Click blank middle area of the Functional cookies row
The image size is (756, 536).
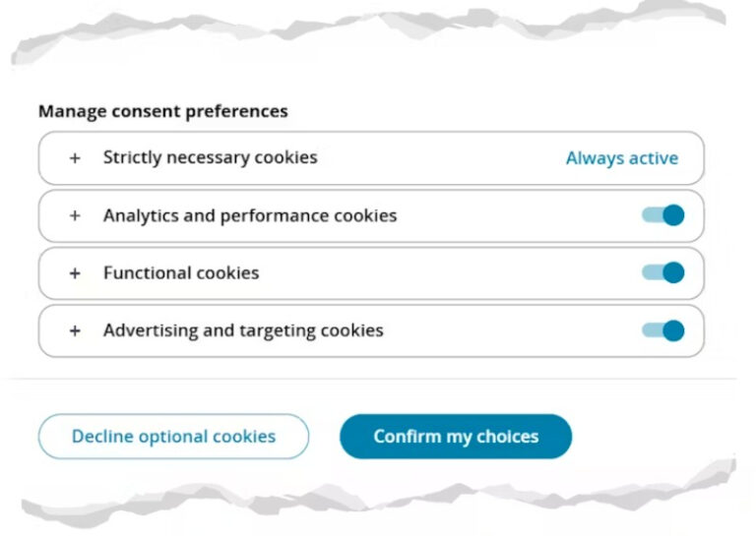pos(449,273)
